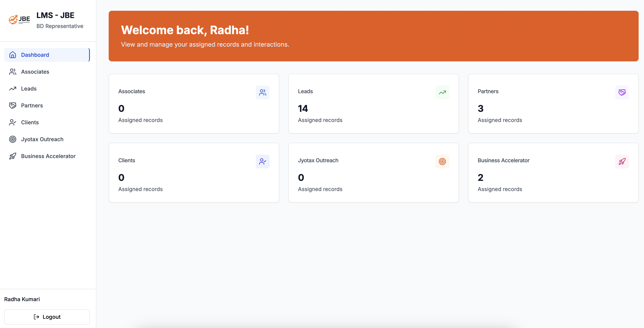Open the Dashboard menu item
This screenshot has height=328, width=644.
pos(47,55)
